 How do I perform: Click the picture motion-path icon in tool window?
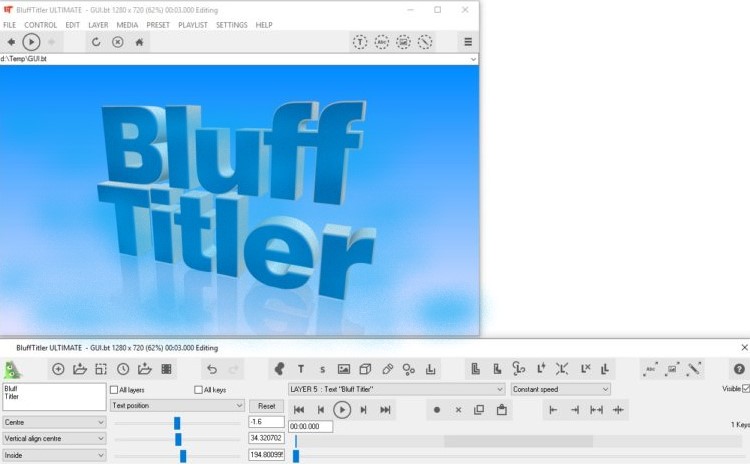673,369
